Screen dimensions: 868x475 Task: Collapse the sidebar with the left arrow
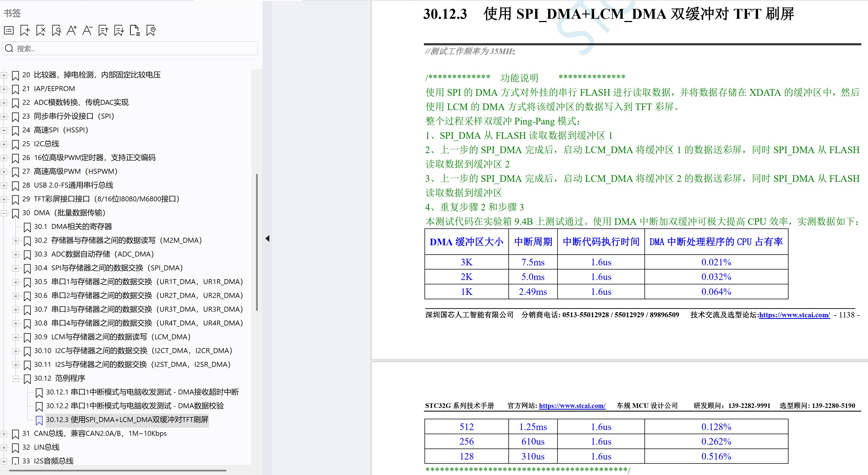click(267, 238)
